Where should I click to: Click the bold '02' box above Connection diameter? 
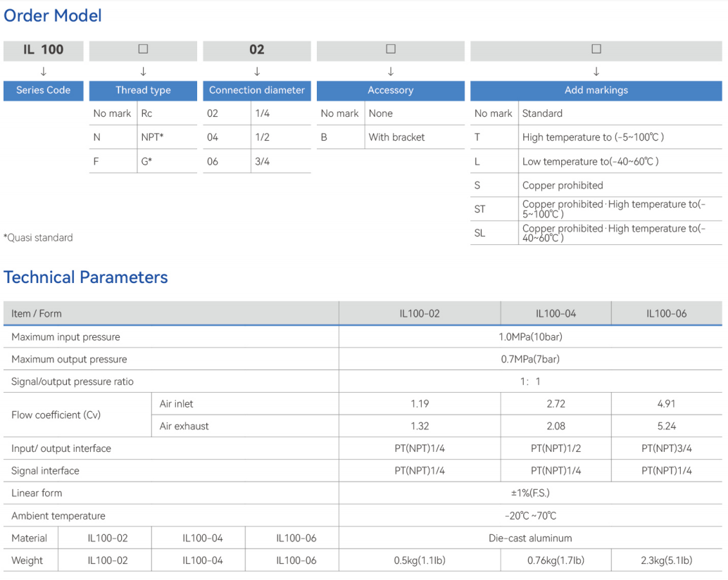pos(257,50)
